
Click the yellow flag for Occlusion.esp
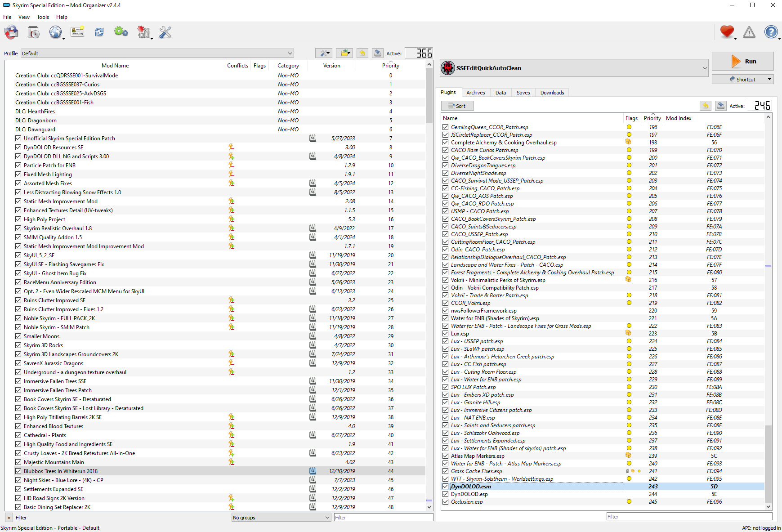629,501
